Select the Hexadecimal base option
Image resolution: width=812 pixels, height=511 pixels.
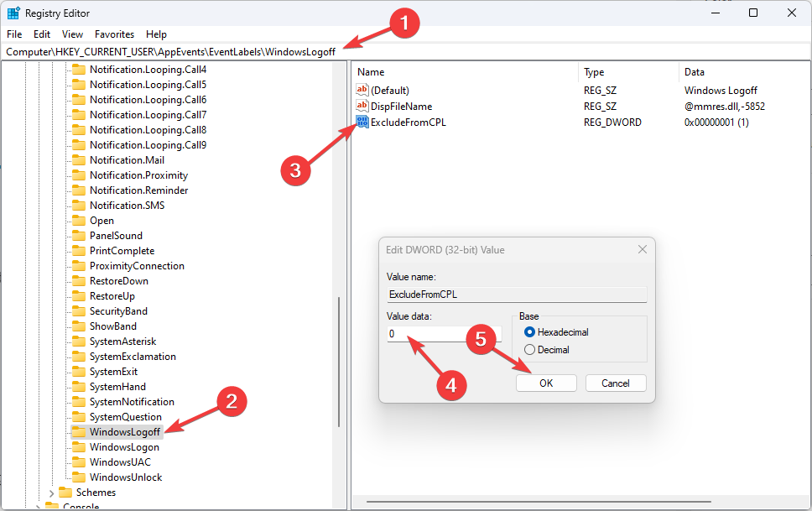(529, 331)
